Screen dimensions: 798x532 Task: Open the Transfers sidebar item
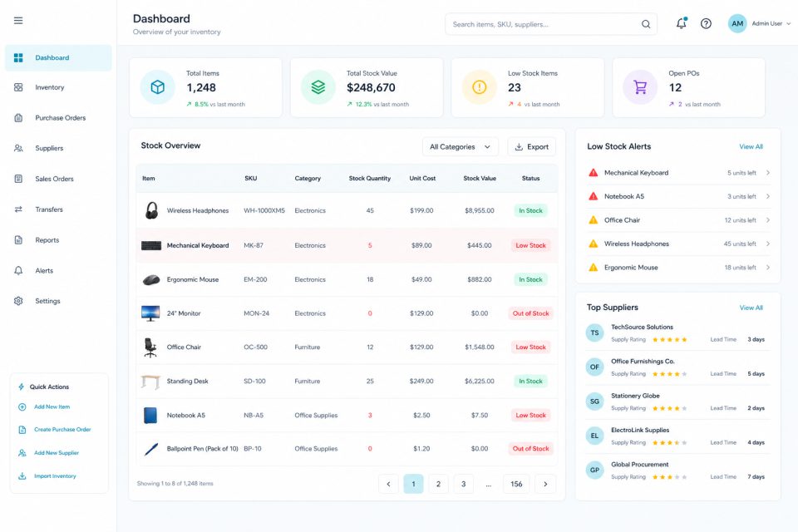click(x=58, y=209)
